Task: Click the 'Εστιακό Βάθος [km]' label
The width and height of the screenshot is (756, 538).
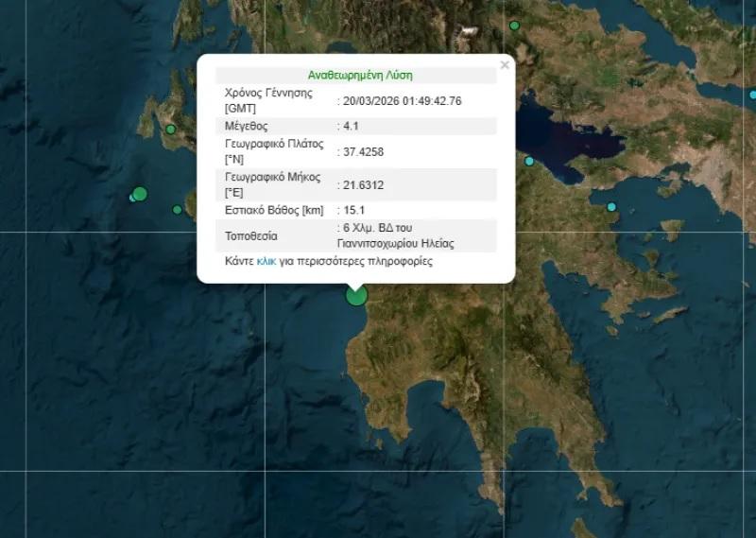Action: click(x=274, y=210)
